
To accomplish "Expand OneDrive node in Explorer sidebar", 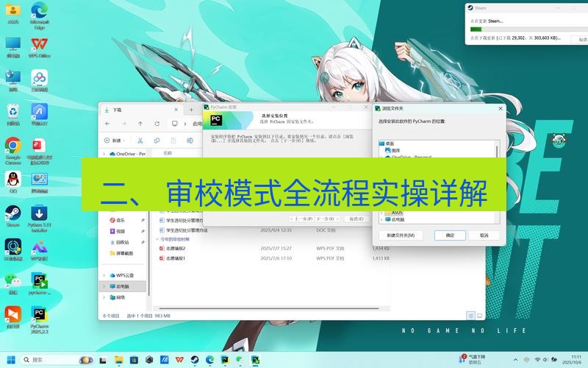I will click(104, 154).
